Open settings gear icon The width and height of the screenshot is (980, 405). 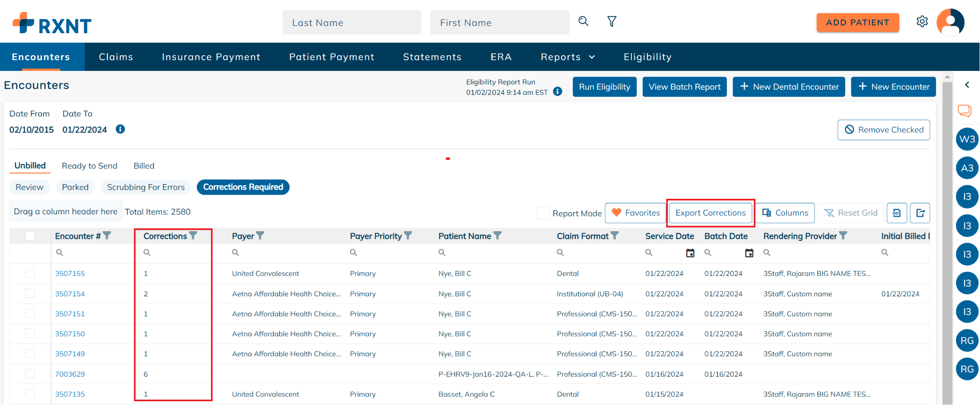click(922, 21)
